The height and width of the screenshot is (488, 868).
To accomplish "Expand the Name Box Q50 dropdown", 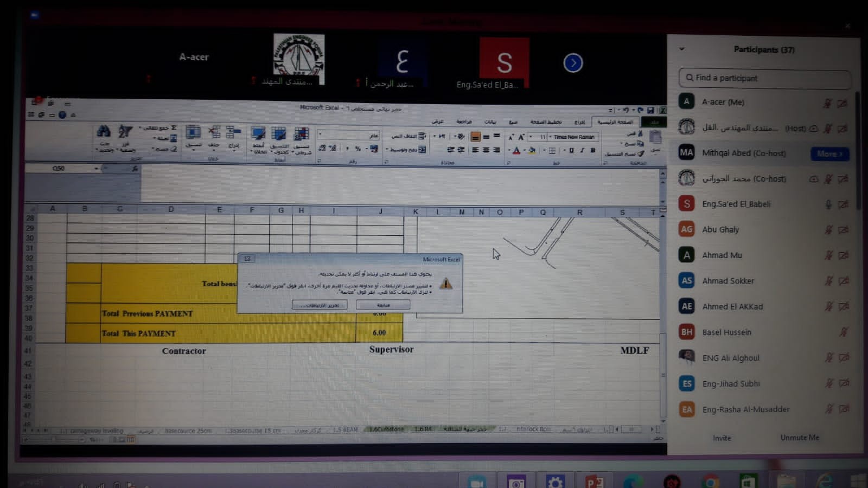I will click(x=97, y=169).
